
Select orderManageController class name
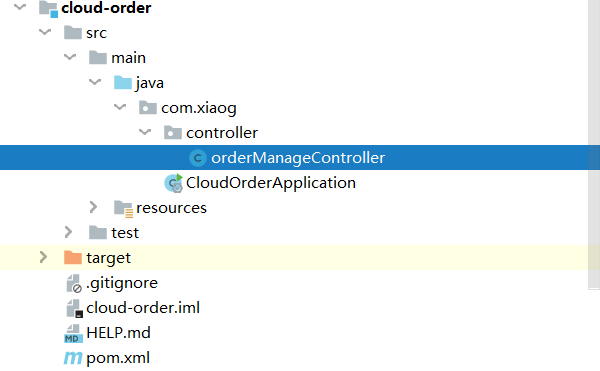298,158
